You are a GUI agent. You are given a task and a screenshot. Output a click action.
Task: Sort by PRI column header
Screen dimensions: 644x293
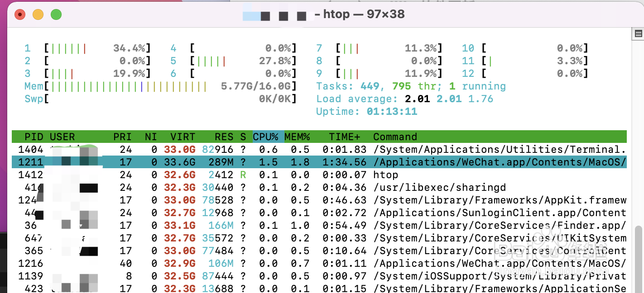[x=123, y=137]
